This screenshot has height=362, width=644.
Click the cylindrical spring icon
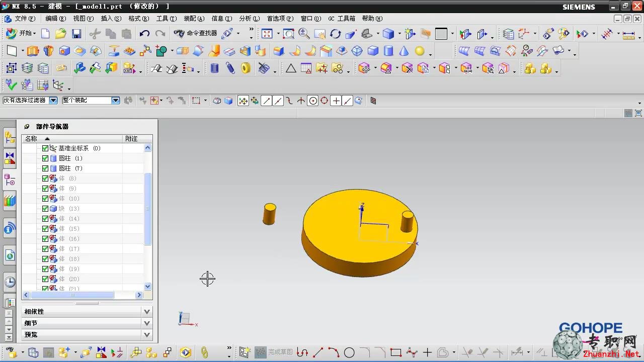tap(215, 68)
